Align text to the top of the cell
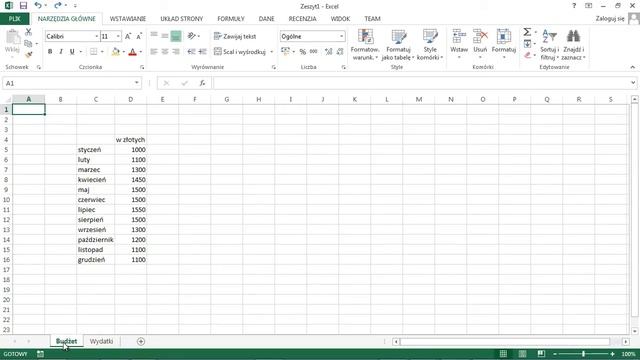Screen dimensions: 640x360 [x=154, y=36]
